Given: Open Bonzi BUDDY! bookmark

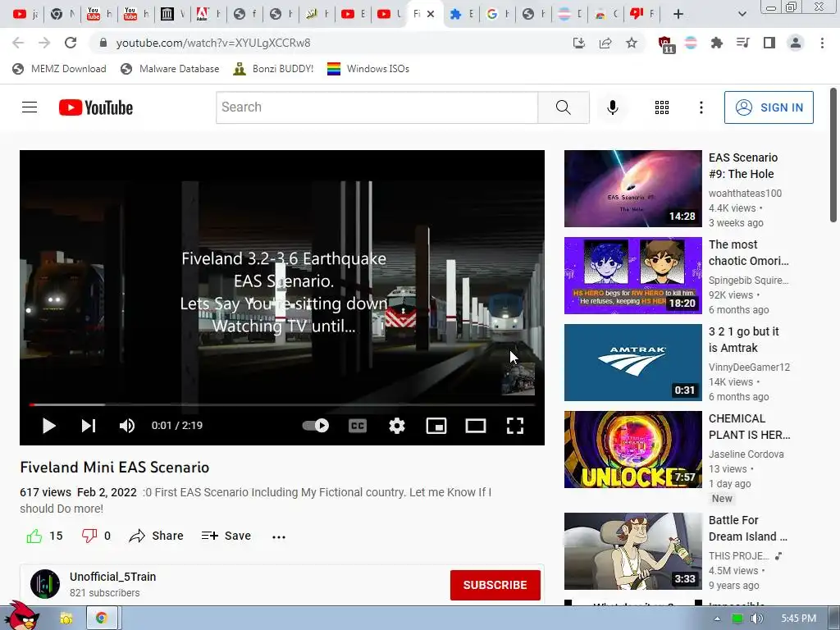Looking at the screenshot, I should pyautogui.click(x=273, y=69).
